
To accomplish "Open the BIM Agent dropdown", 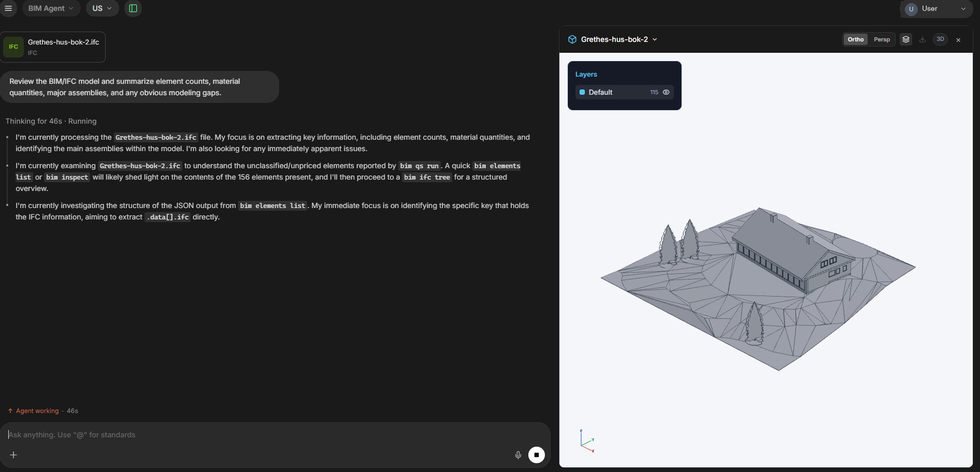I will pyautogui.click(x=51, y=8).
